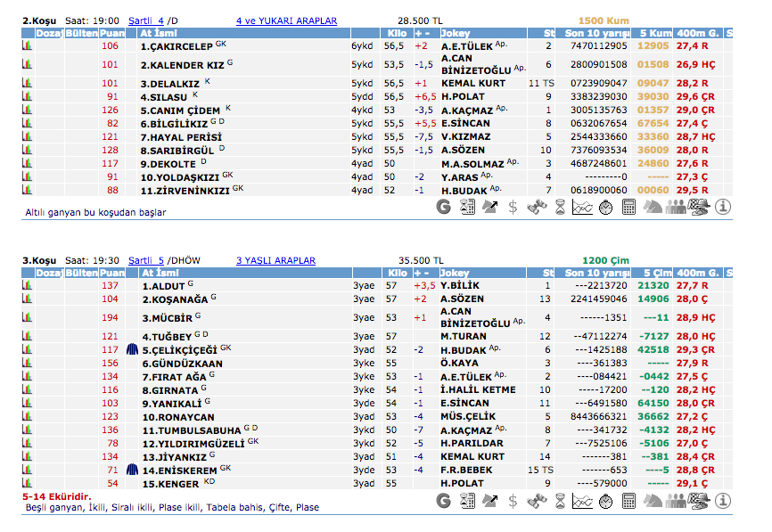This screenshot has height=532, width=772.
Task: Open the people group icon in race 2 toolbar
Action: pyautogui.click(x=676, y=208)
